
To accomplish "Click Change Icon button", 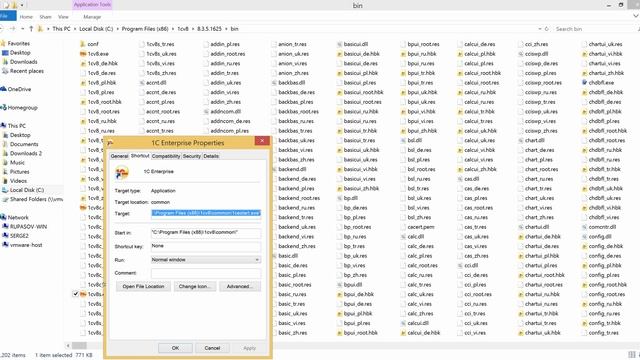I will pyautogui.click(x=195, y=286).
